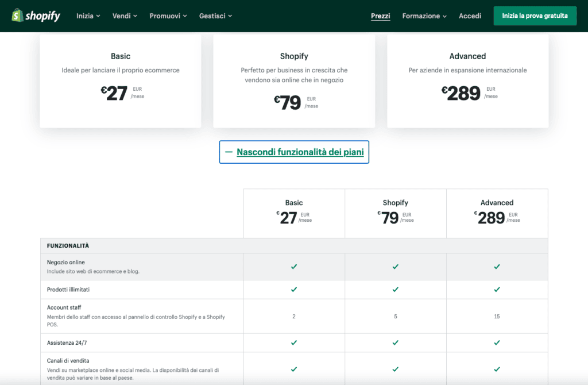Start free trial with Inizia la prova gratuita

[535, 16]
